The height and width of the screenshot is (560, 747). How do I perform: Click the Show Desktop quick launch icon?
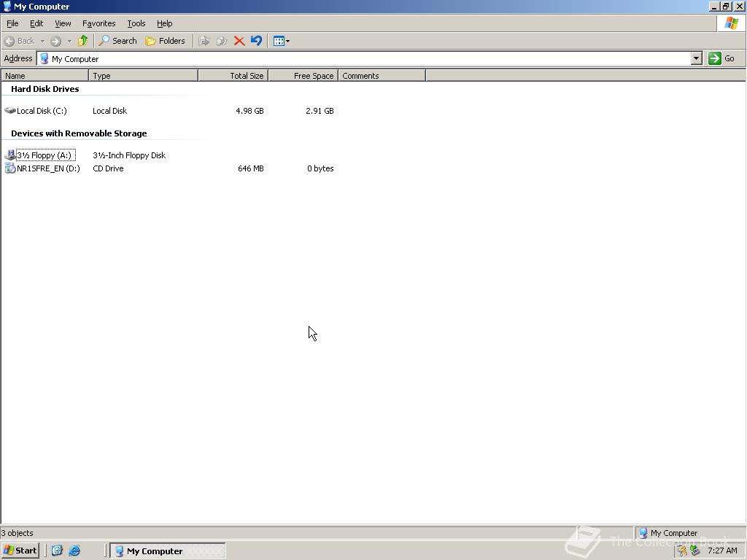(x=57, y=551)
